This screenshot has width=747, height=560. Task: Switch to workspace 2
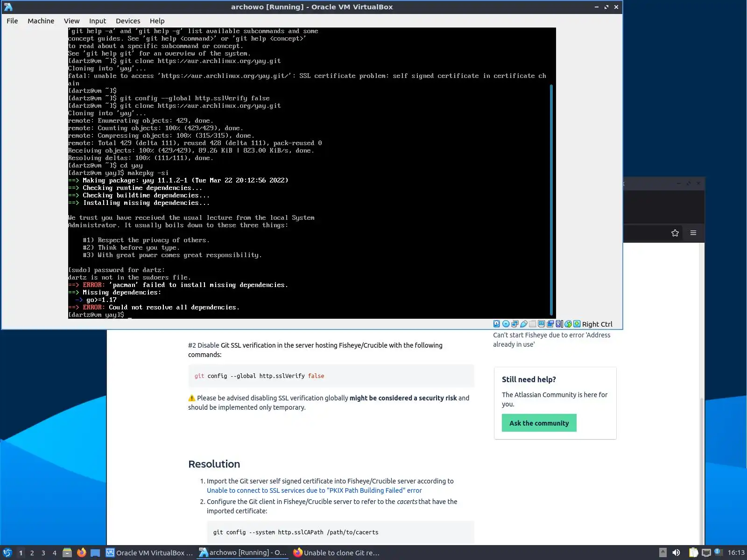[x=32, y=553]
